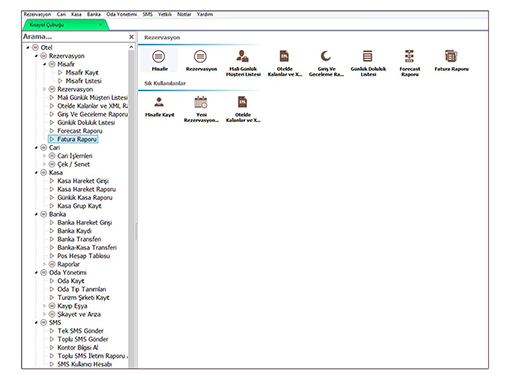The height and width of the screenshot is (380, 510).
Task: Click the circle icon beside SMS in the tree
Action: (44, 323)
